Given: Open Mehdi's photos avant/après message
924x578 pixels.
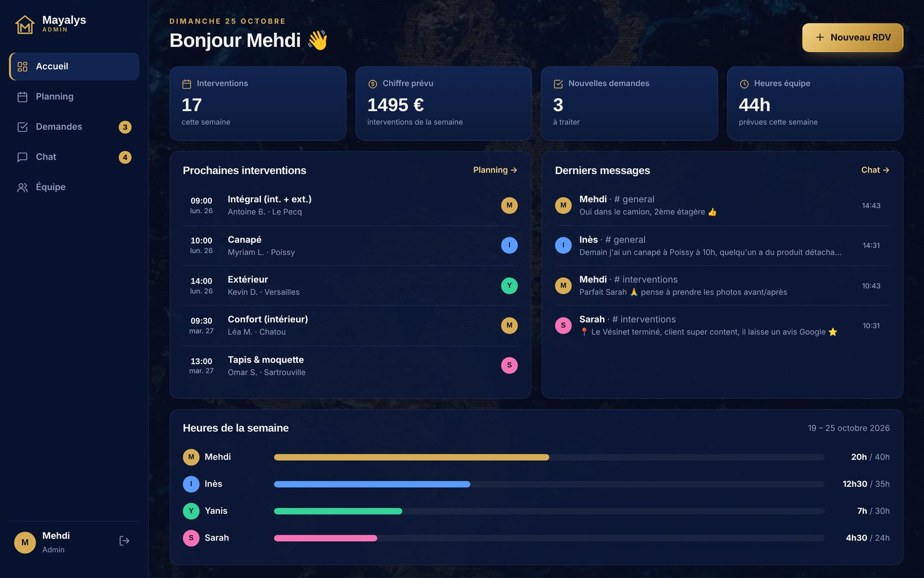Looking at the screenshot, I should (x=722, y=286).
